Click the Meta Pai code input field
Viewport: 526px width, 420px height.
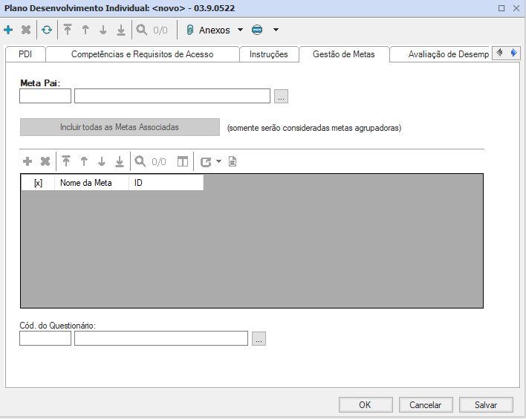point(45,96)
